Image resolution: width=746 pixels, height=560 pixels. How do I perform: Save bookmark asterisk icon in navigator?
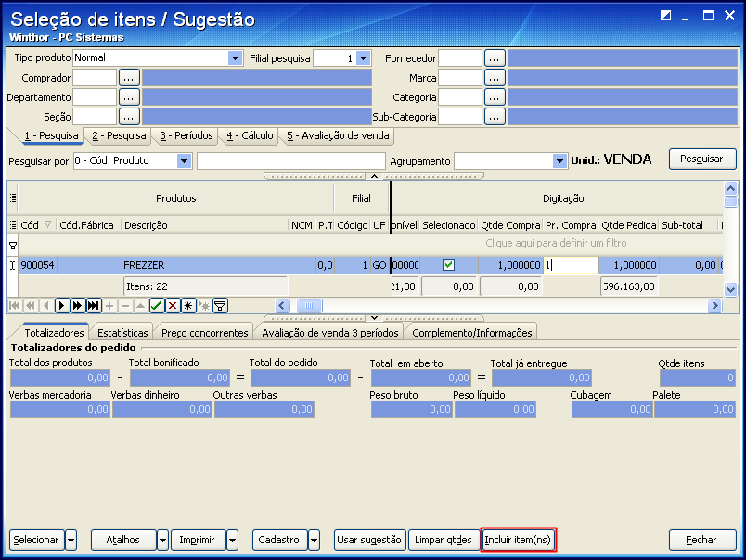click(188, 306)
